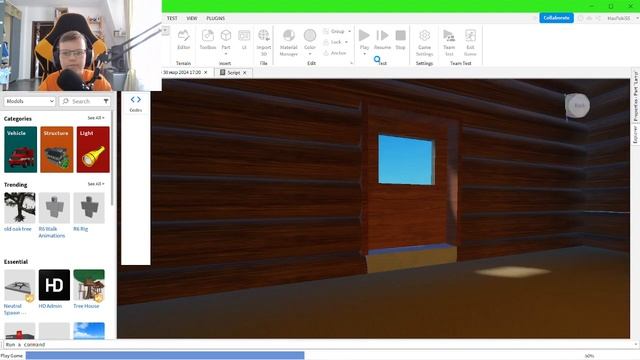Open the Play mode dropdown arrow
The width and height of the screenshot is (640, 360).
[364, 54]
